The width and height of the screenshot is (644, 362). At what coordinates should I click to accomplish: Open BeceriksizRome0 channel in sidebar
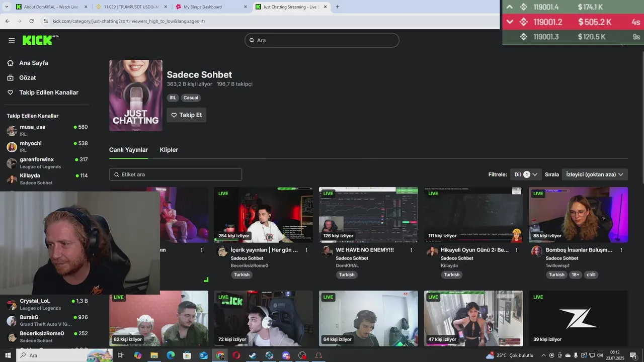point(47,336)
